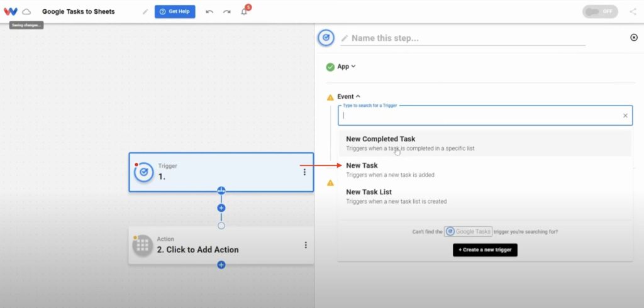This screenshot has width=644, height=308.
Task: Select the Trigger step 1 card
Action: [221, 172]
